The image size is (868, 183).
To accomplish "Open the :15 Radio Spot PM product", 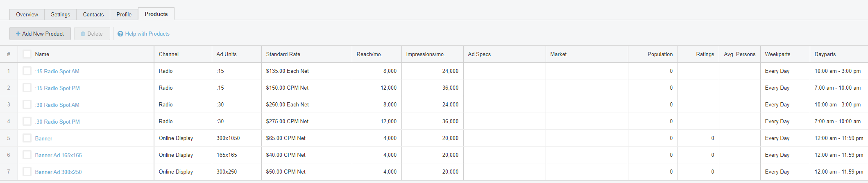I will [x=57, y=88].
